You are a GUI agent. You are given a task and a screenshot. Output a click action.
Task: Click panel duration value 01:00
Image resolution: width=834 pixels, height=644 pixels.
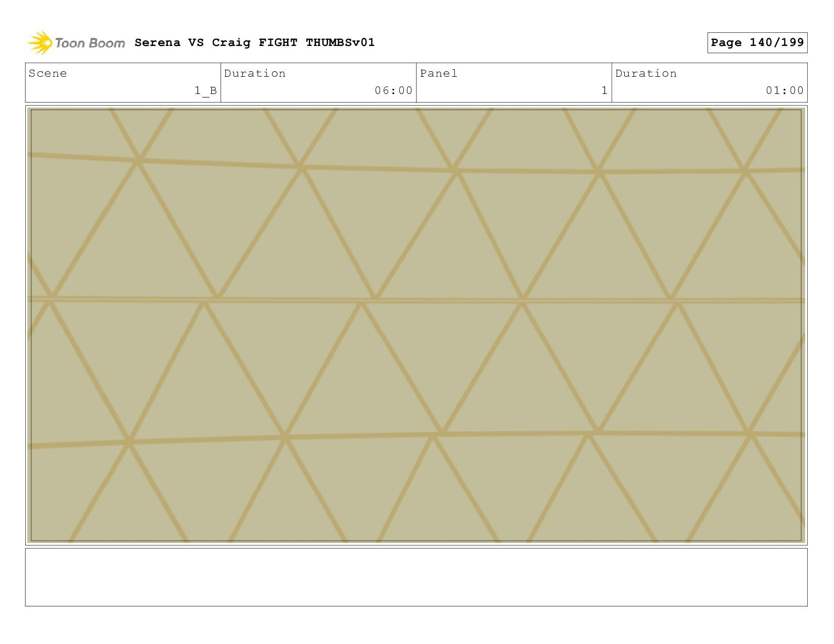pos(785,90)
